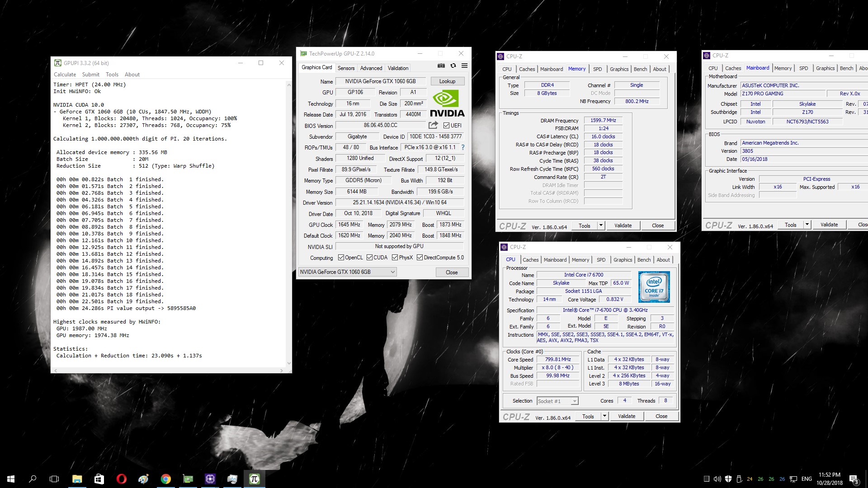Click the GPUPI horizontal scrollbar track

[168, 371]
